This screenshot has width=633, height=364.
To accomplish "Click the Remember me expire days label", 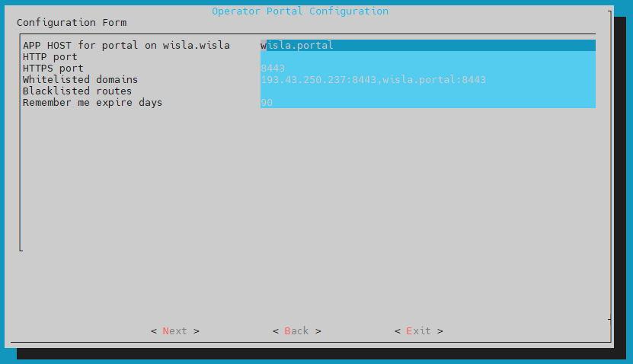I will 92,103.
